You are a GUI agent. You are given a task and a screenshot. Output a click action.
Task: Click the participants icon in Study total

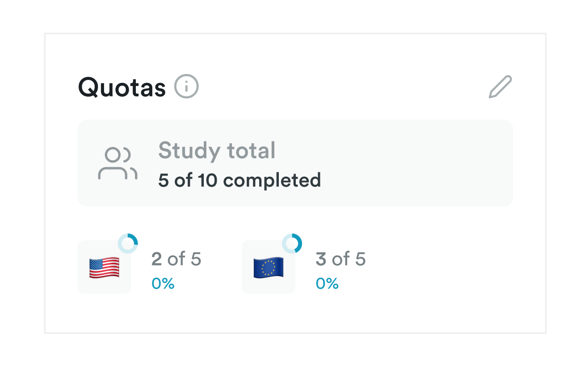tap(118, 163)
